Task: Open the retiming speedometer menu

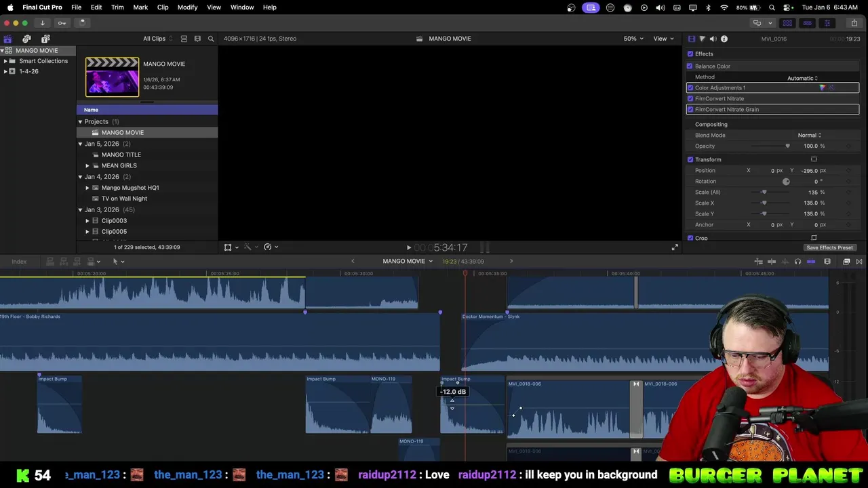Action: tap(271, 247)
